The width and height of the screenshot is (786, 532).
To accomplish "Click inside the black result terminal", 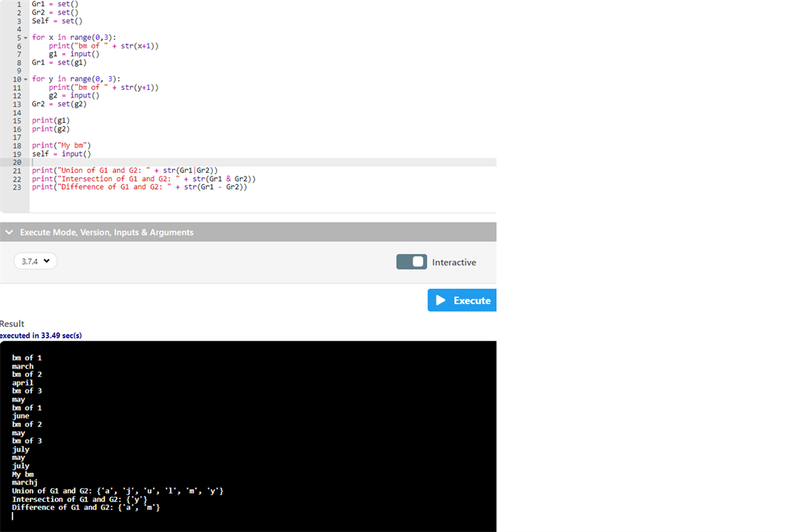I will [248, 436].
